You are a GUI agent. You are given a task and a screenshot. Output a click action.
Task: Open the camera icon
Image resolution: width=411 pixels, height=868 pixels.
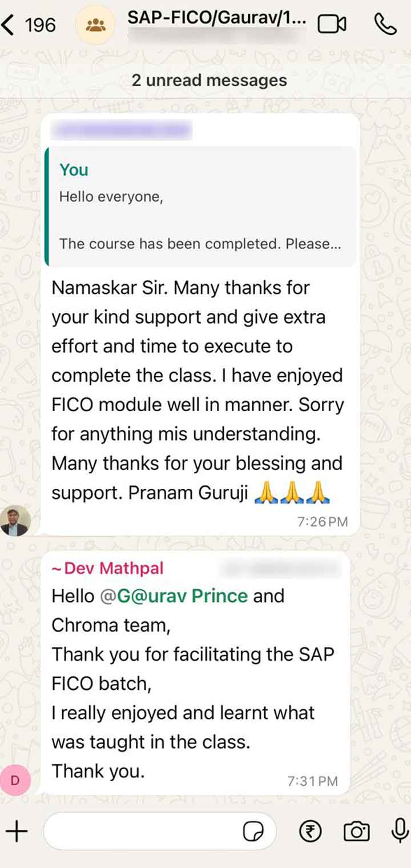pyautogui.click(x=356, y=831)
